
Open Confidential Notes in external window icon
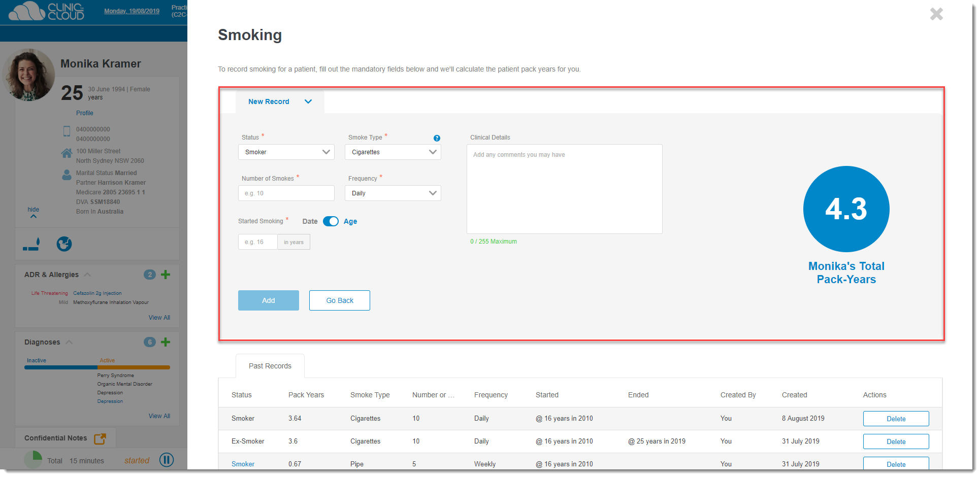point(100,438)
